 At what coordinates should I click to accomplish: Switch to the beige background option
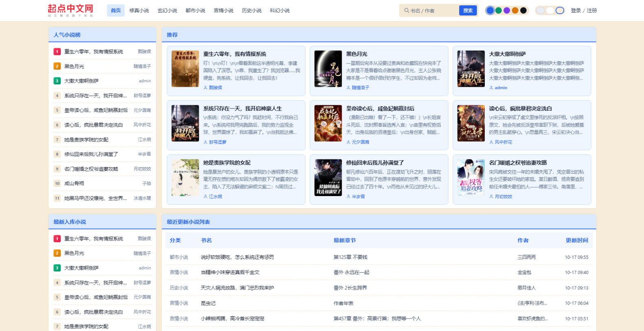[x=560, y=11]
